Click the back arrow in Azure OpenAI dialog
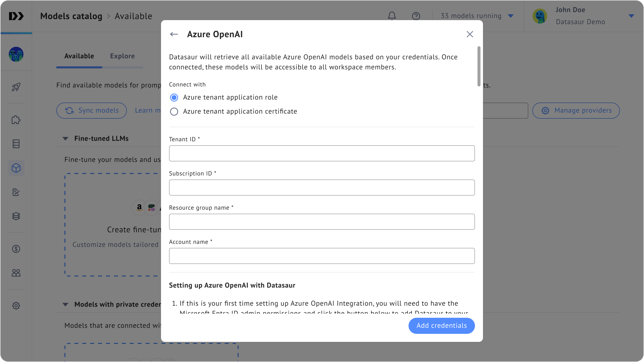 174,34
